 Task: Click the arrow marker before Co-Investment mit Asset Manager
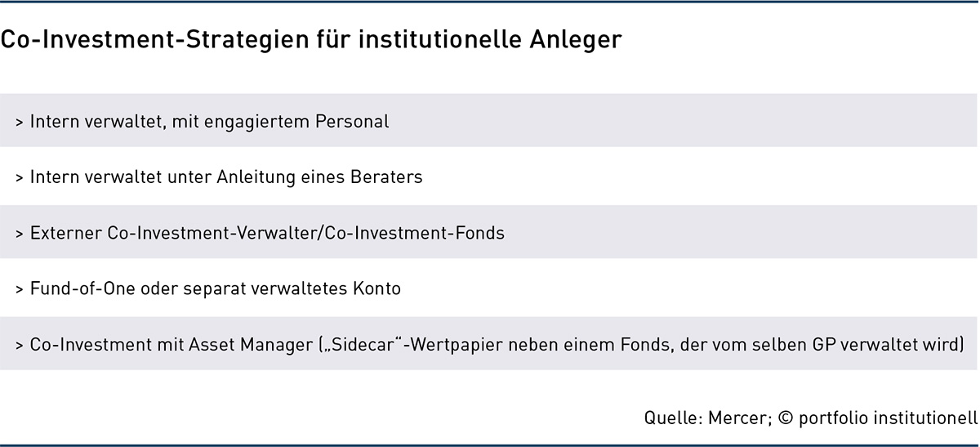pyautogui.click(x=19, y=346)
